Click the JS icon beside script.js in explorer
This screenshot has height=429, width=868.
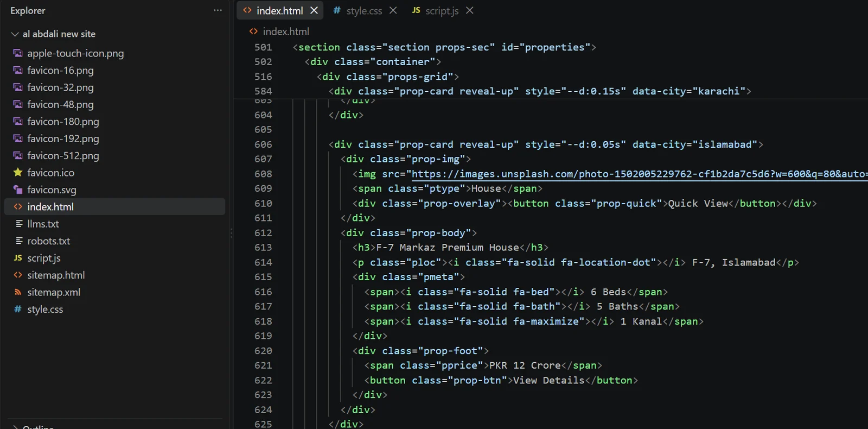tap(18, 258)
